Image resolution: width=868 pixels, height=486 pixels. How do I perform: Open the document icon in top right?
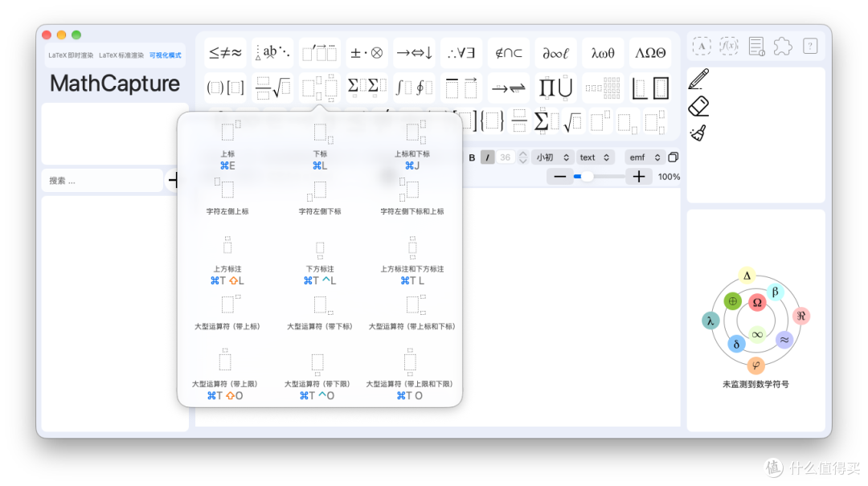(756, 46)
